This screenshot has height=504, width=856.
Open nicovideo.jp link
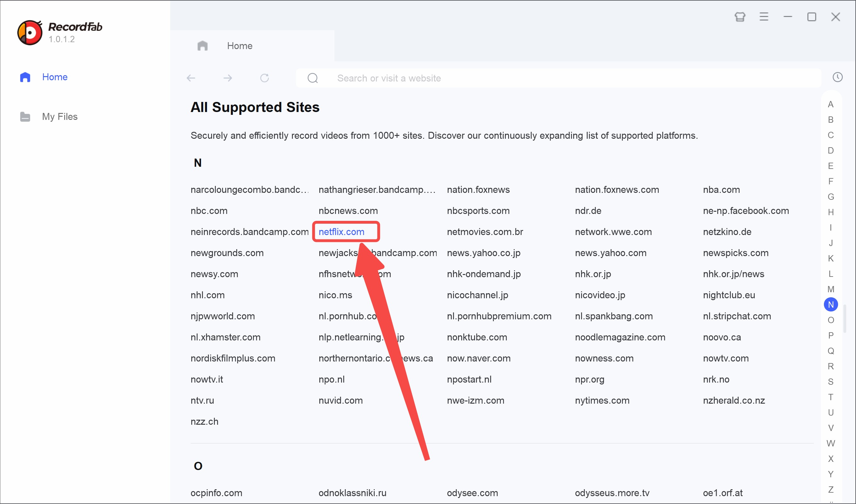click(600, 295)
